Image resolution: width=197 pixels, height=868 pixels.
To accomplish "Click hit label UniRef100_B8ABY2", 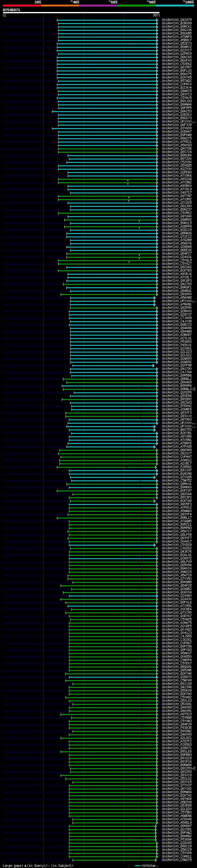I will (x=177, y=47).
